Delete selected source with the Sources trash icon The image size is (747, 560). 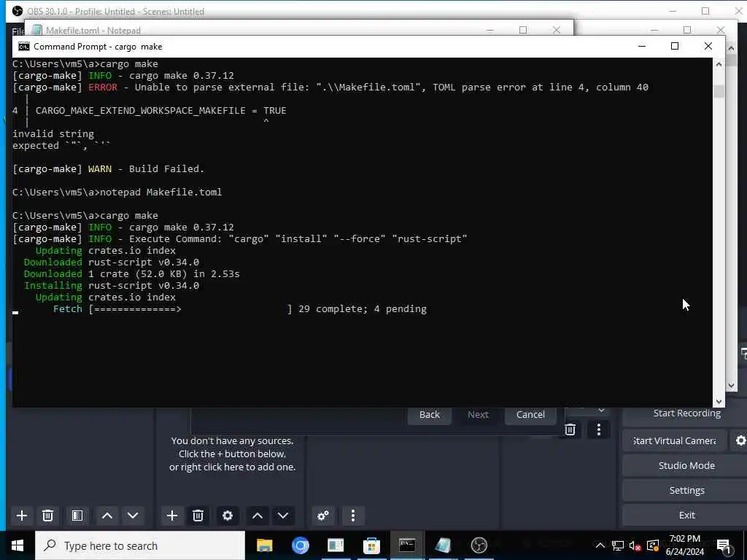[x=198, y=516]
